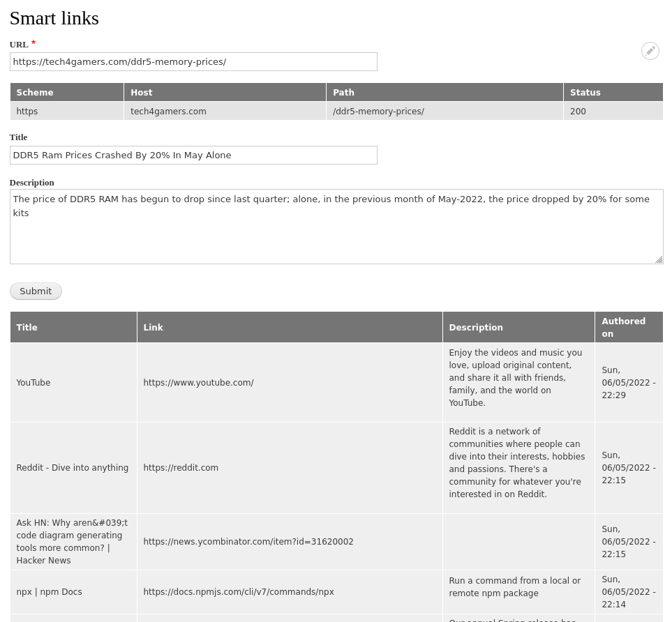Select the https value in the Scheme column
672x622 pixels.
(27, 111)
